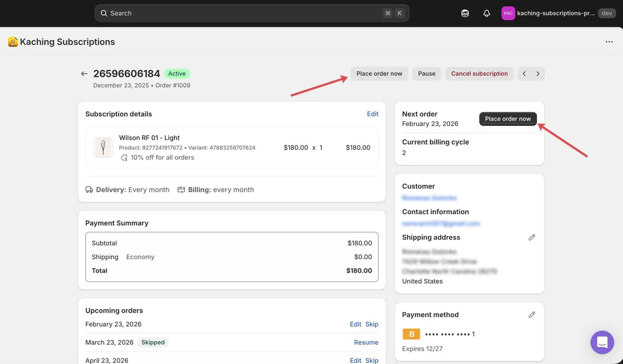
Task: Click Edit in Subscription details
Action: [x=373, y=114]
